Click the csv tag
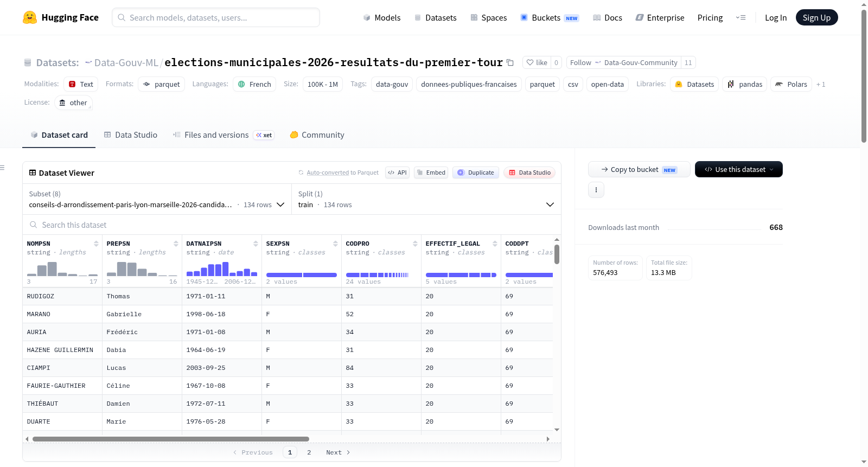The height and width of the screenshot is (467, 868). (573, 84)
